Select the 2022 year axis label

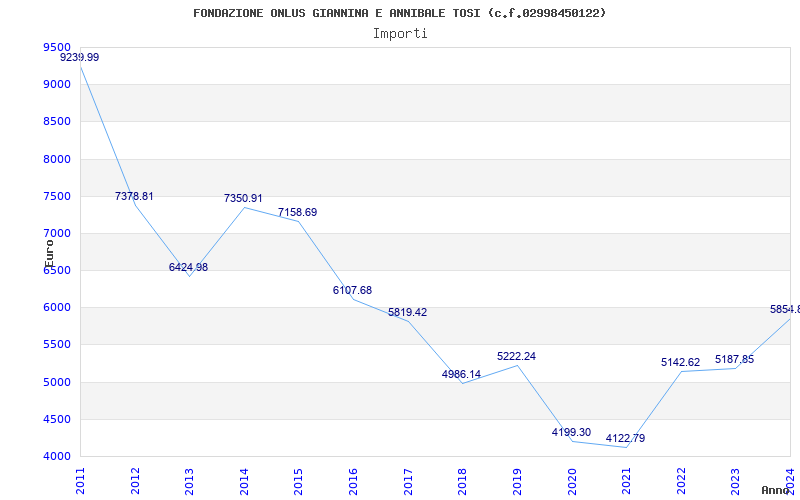681,481
